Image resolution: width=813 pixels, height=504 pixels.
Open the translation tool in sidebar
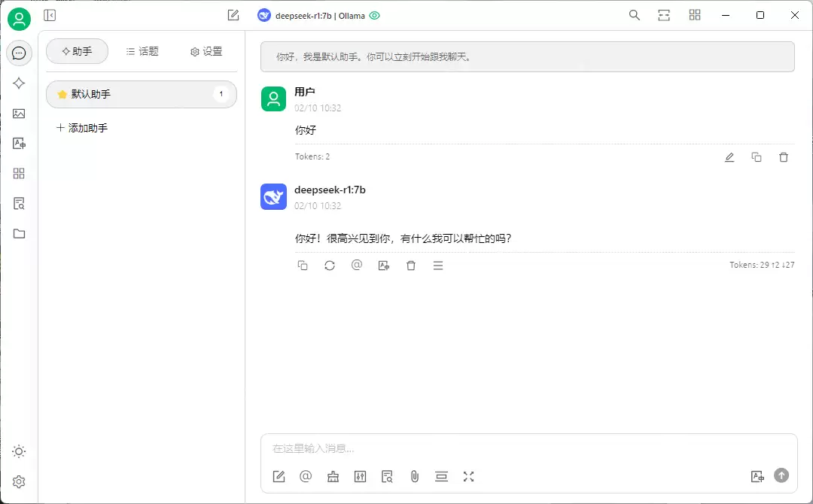point(19,143)
